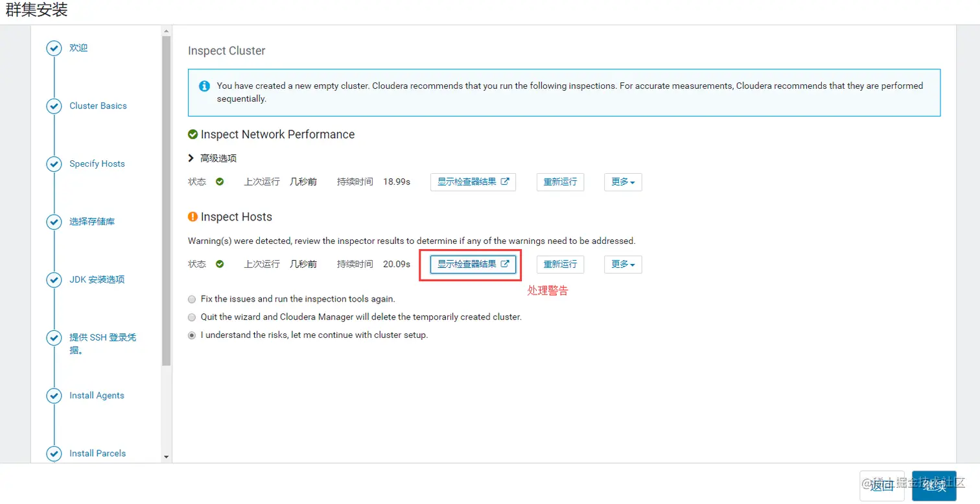This screenshot has width=980, height=504.
Task: Click the 提供 SSH 登录凭据 step checkmark icon
Action: [54, 338]
